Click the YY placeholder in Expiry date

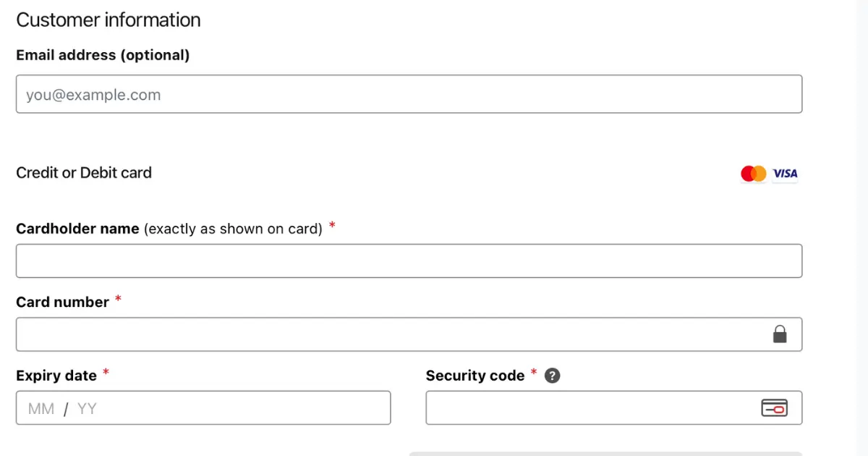[x=87, y=409]
